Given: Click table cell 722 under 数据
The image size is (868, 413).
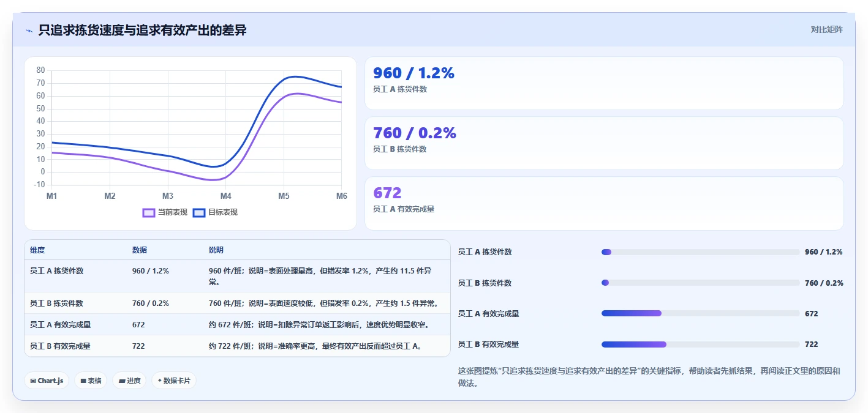Looking at the screenshot, I should (x=138, y=346).
